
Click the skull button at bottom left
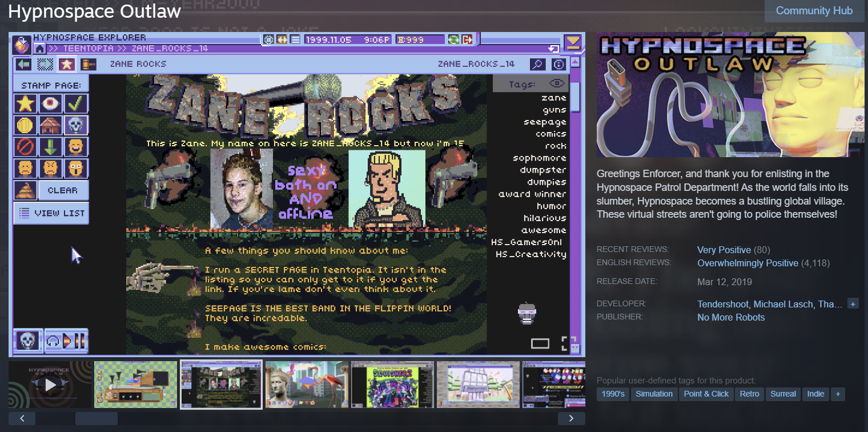(x=27, y=341)
